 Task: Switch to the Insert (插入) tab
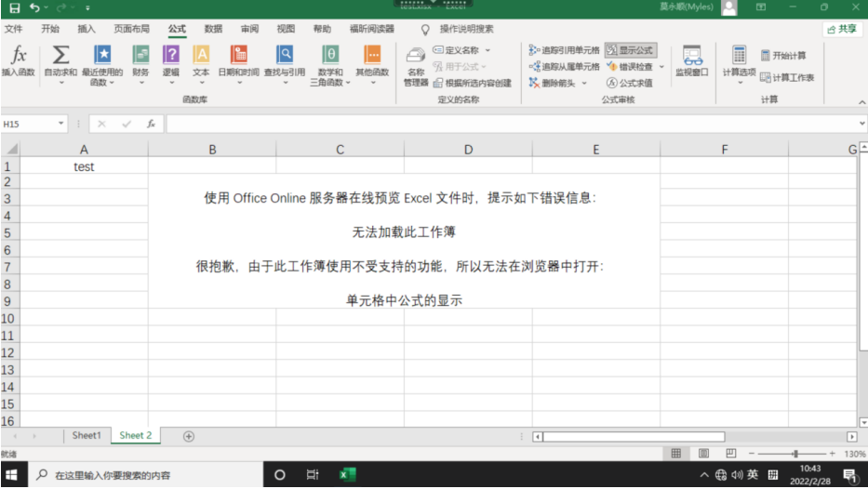87,29
